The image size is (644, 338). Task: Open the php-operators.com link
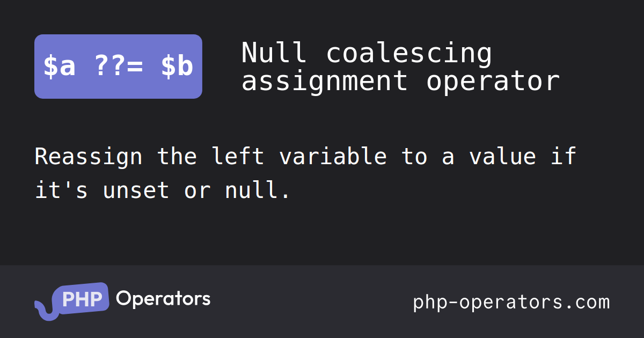(x=511, y=302)
